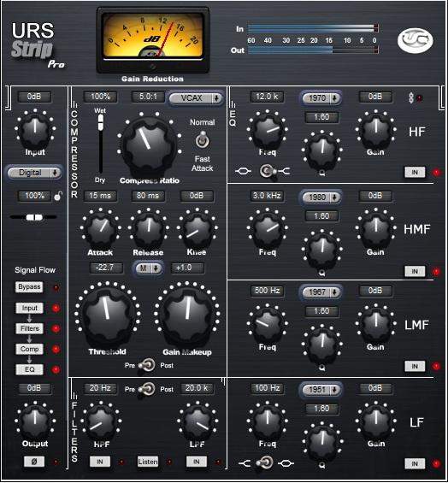Flip the LF shelf/bell shape switch
Screen dimensions: 448x483
click(264, 462)
